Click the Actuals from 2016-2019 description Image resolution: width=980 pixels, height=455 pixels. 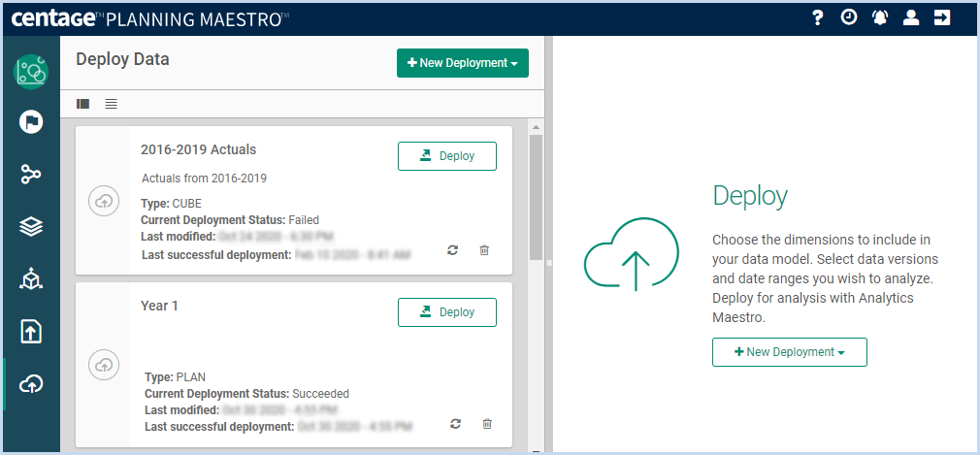pos(205,179)
